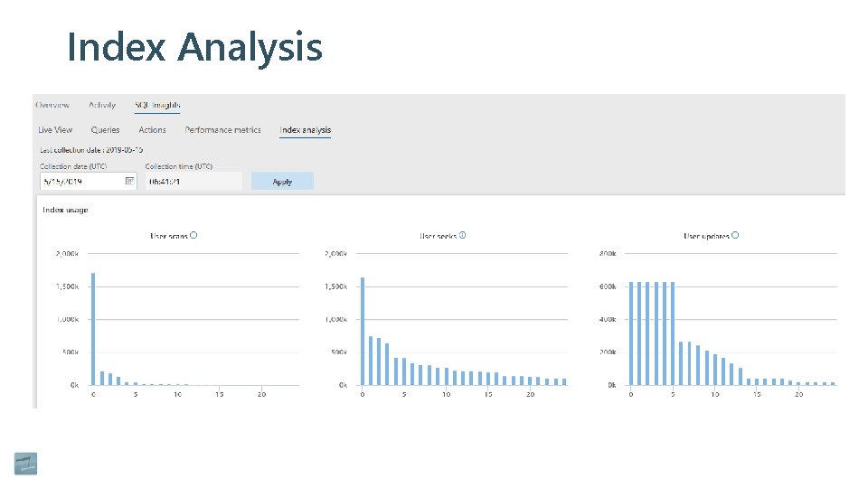
Task: Go to the Queries sub-tab
Action: coord(105,129)
